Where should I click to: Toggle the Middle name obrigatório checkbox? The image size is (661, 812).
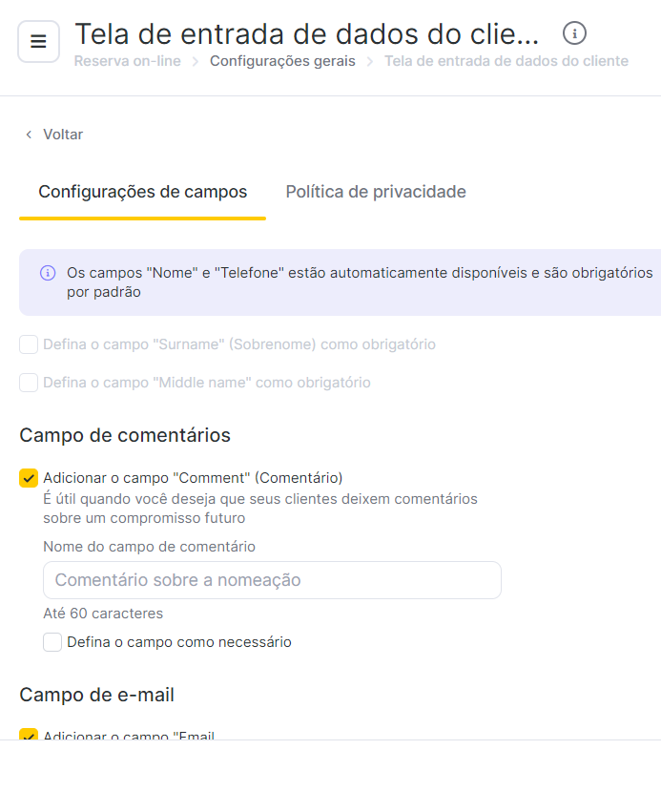click(x=29, y=383)
